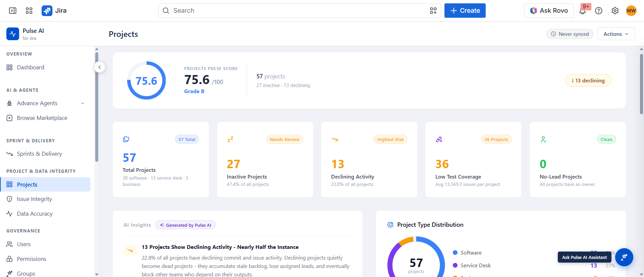Viewport: 644px width, 277px height.
Task: Click the Declining Activity arrow icon
Action: [335, 139]
